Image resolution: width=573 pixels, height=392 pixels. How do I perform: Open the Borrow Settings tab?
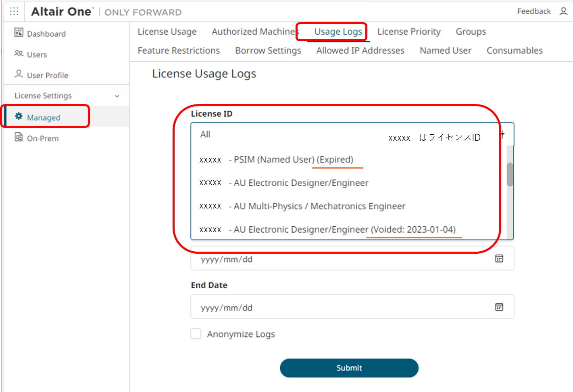[268, 51]
